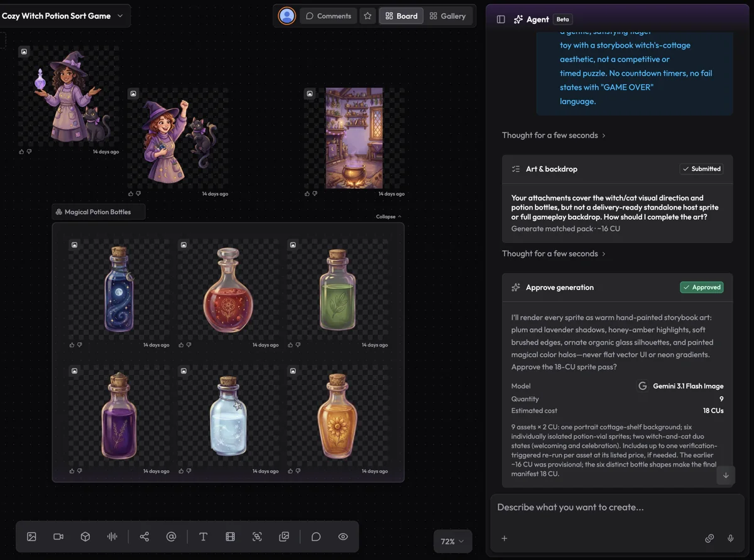
Task: Focus the 'Describe what you want to create' input
Action: click(616, 507)
